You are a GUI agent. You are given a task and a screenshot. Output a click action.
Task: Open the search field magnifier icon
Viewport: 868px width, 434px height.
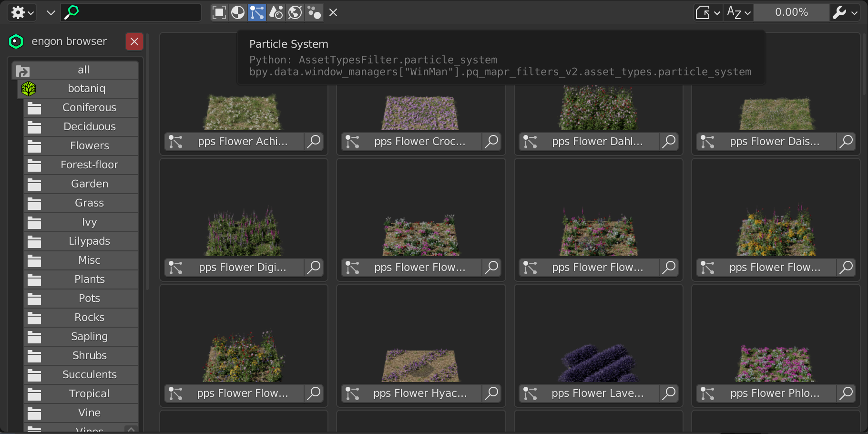pos(71,12)
